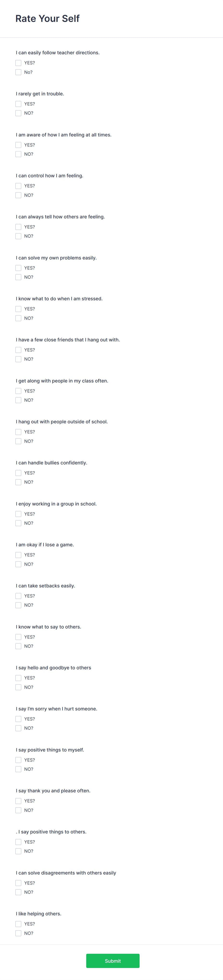Tick YES for saying positive things to myself
This screenshot has height=980, width=223.
tap(18, 760)
